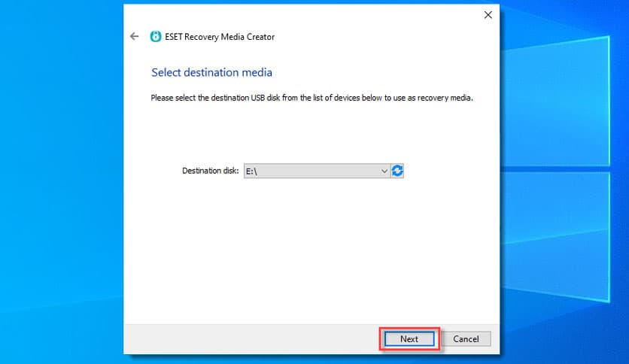The width and height of the screenshot is (629, 364).
Task: Click the ESET Recovery Media Creator logo
Action: point(156,37)
